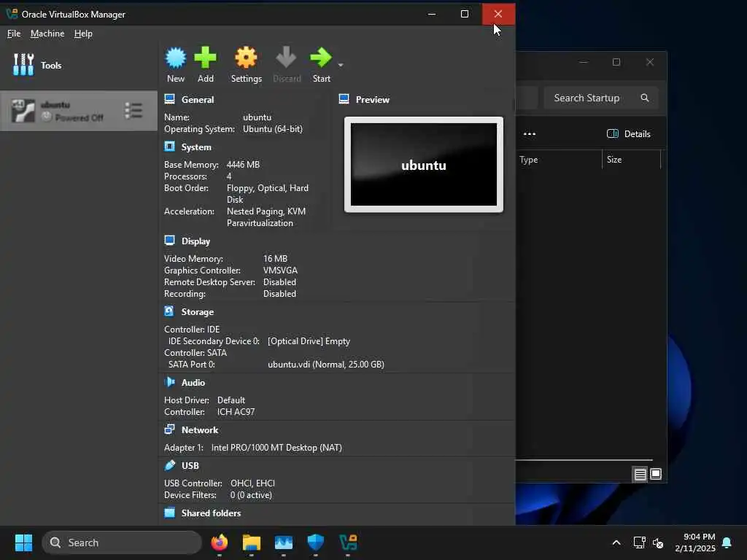Open the Start button dropdown arrow

click(x=340, y=65)
